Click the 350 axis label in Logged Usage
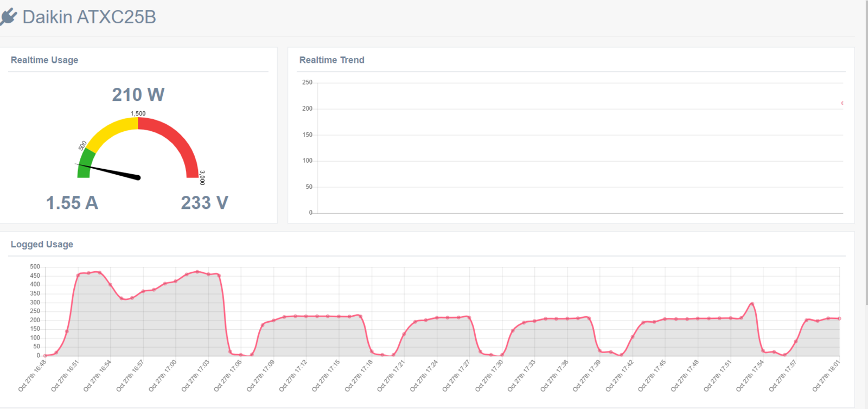The image size is (868, 409). pyautogui.click(x=35, y=293)
